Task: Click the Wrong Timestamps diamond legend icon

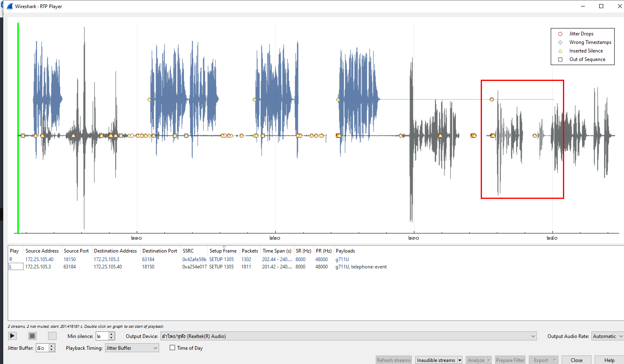Action: [560, 42]
